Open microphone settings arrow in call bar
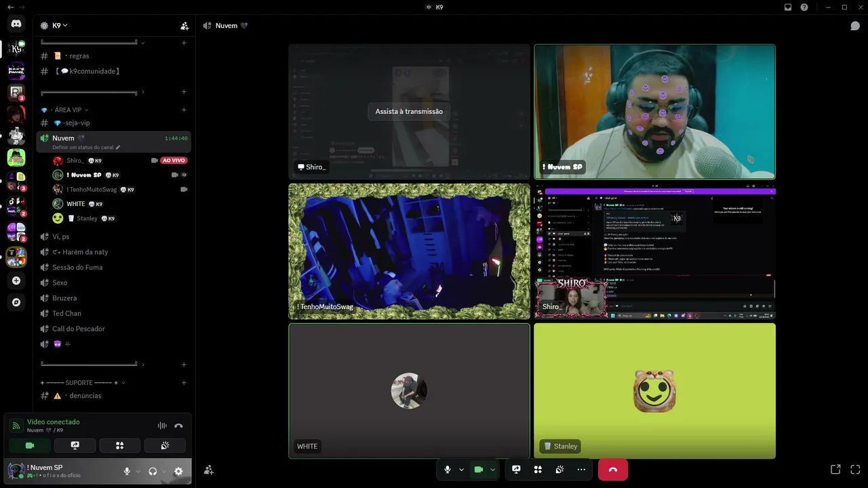Screen dimensions: 868x488 (461, 469)
